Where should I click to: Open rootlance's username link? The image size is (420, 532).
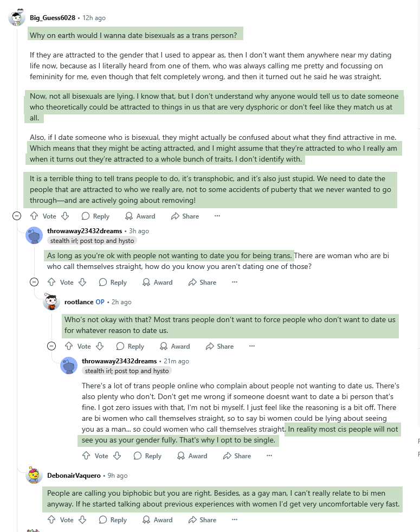79,302
